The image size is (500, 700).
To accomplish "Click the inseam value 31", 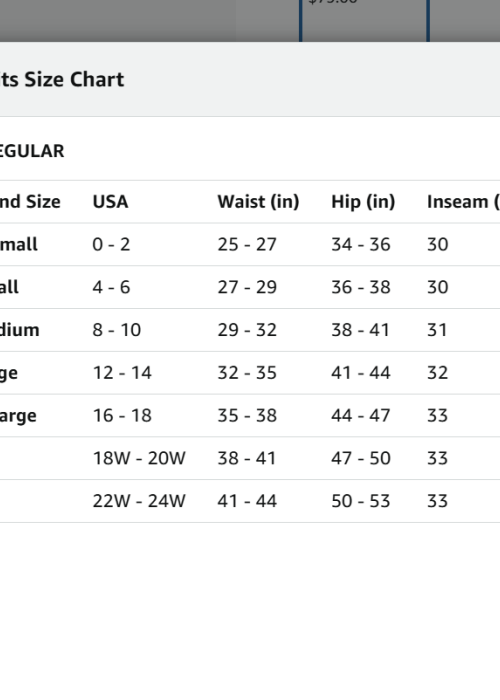I will pos(437,330).
